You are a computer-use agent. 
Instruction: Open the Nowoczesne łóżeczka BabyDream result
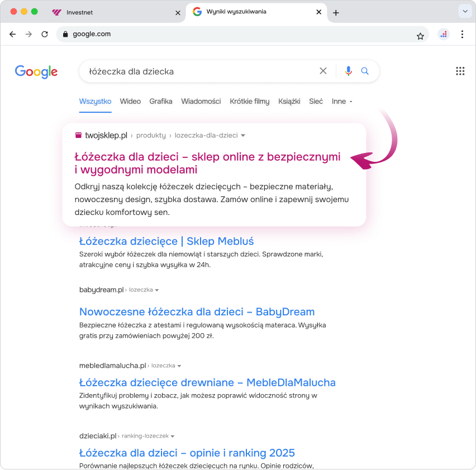tap(197, 311)
